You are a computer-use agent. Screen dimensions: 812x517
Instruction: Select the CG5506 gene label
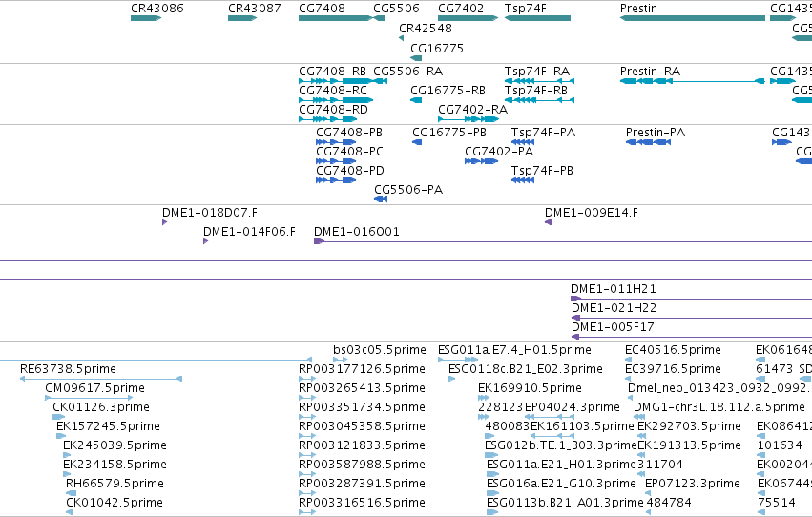(396, 9)
